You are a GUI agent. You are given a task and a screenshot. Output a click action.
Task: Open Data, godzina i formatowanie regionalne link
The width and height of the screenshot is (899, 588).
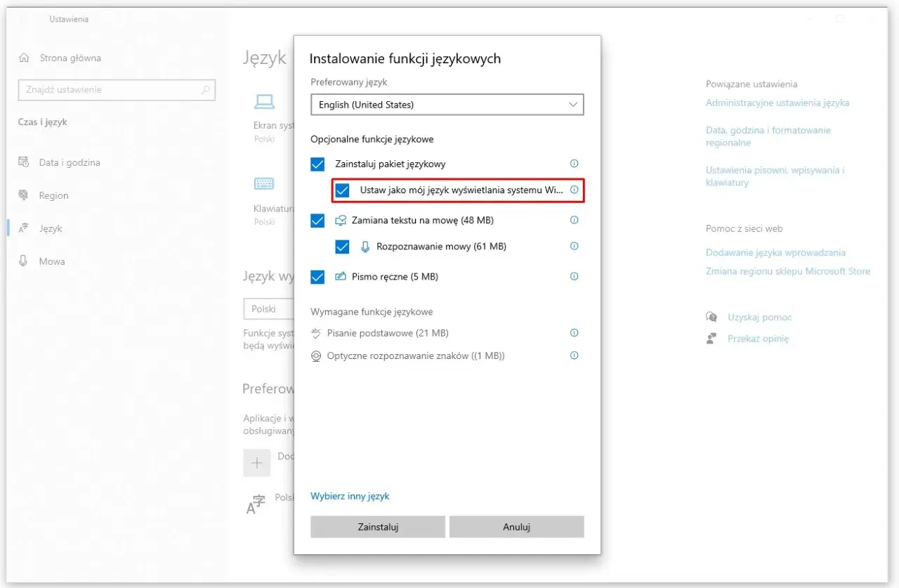[768, 136]
